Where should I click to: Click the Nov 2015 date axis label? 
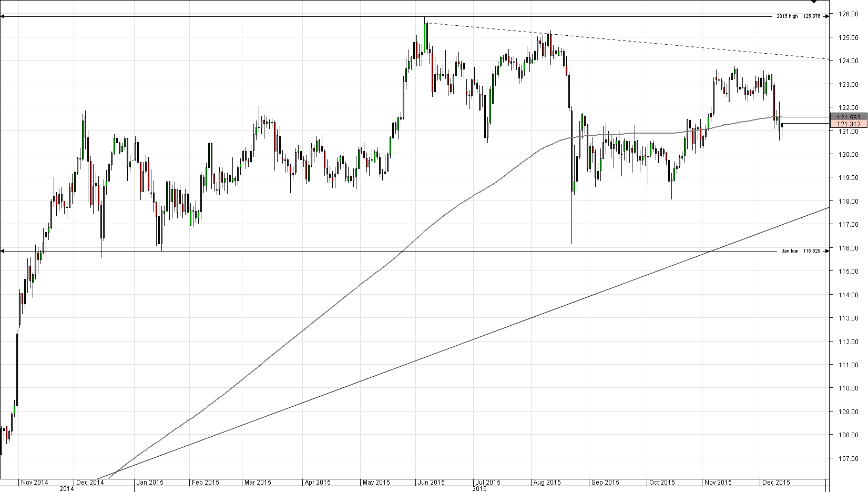click(x=718, y=483)
